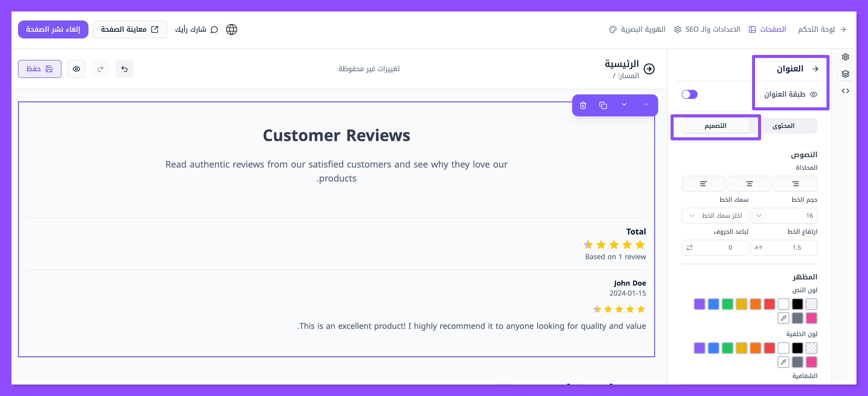Open the code view icon in sidebar

tap(845, 91)
